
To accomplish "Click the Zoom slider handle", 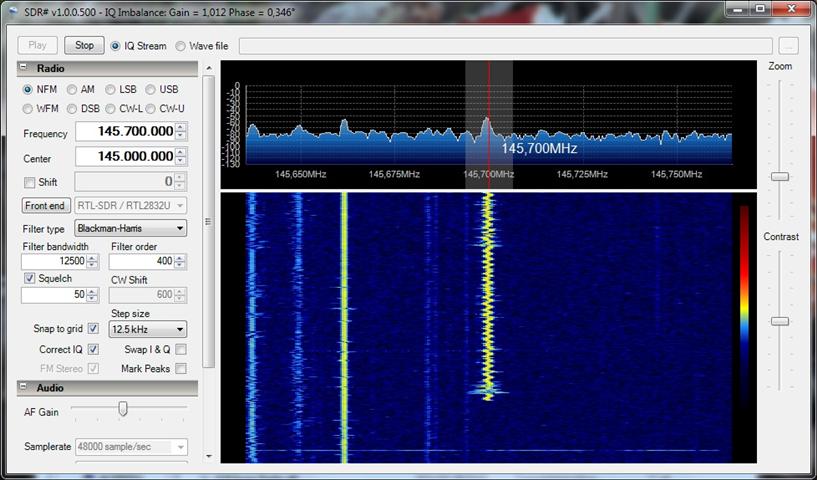I will pyautogui.click(x=779, y=176).
